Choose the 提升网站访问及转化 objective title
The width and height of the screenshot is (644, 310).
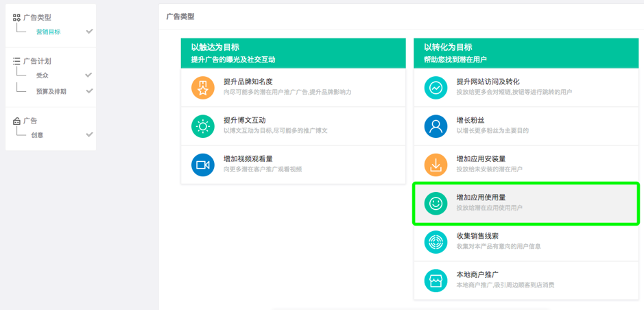488,82
